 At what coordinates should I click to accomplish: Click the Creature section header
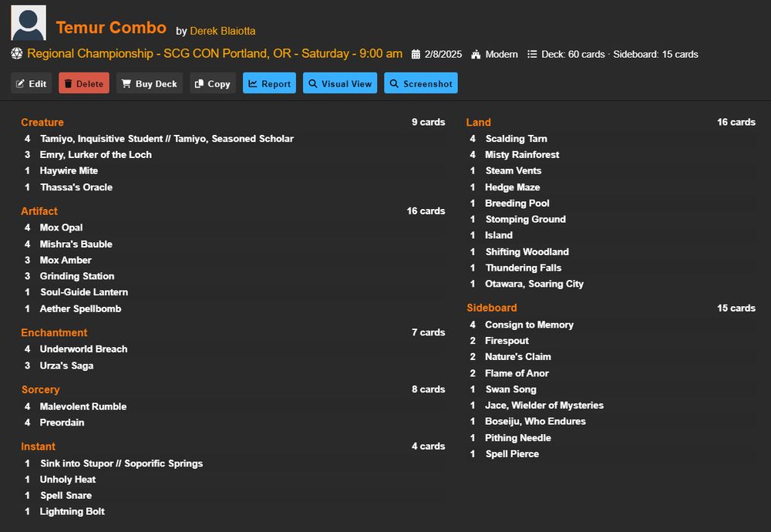[x=42, y=123]
